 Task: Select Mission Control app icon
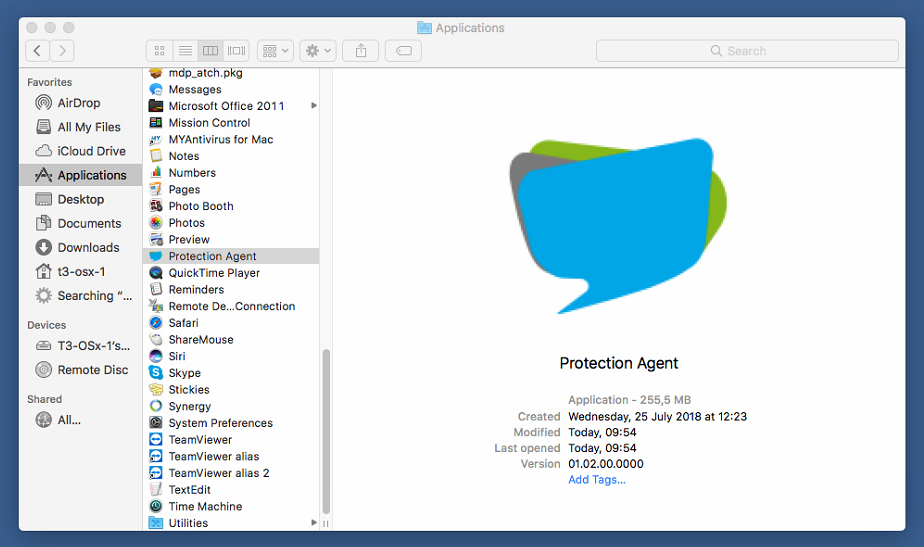tap(156, 123)
